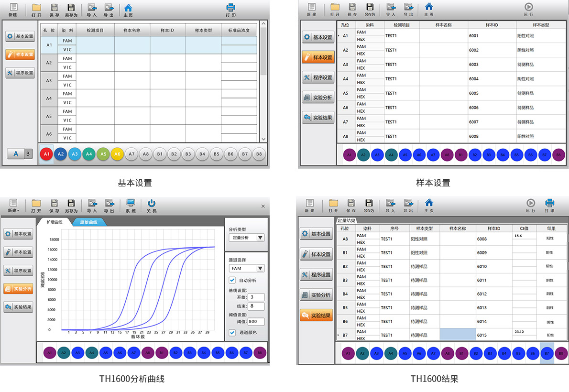Select plate A with the large A button
This screenshot has height=392, width=569.
(x=16, y=154)
